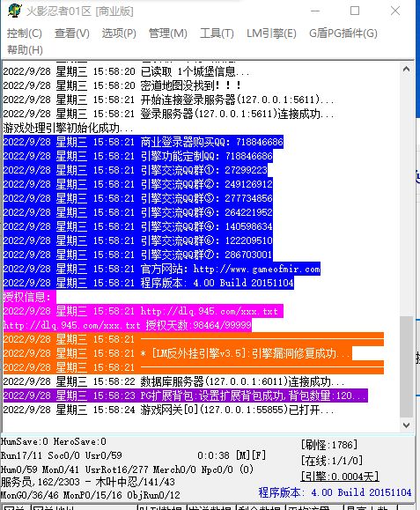This screenshot has height=510, width=420.
Task: Click the 登录服务器 连接成功 log line
Action: 168,114
